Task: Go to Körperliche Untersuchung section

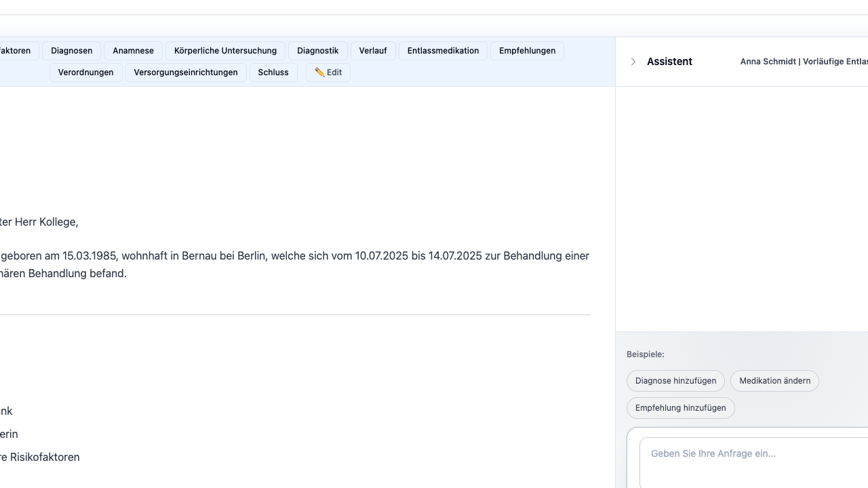Action: tap(225, 51)
